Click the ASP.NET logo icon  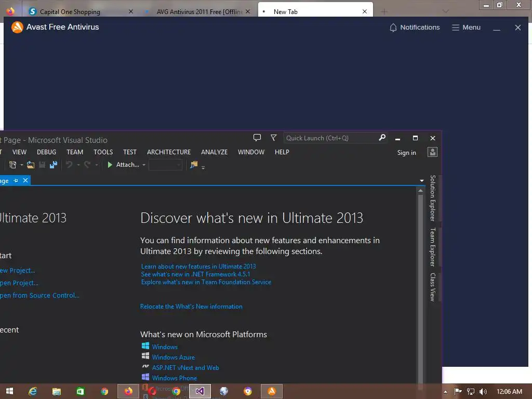pyautogui.click(x=145, y=366)
